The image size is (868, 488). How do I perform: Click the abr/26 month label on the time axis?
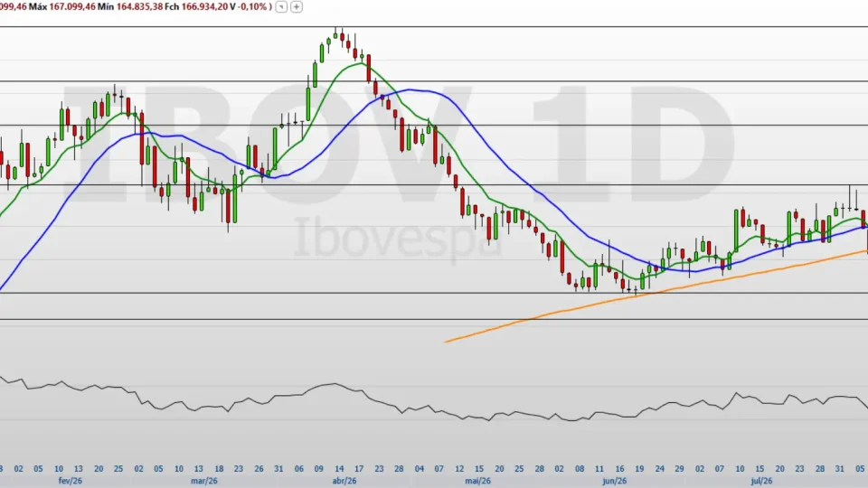tap(344, 480)
